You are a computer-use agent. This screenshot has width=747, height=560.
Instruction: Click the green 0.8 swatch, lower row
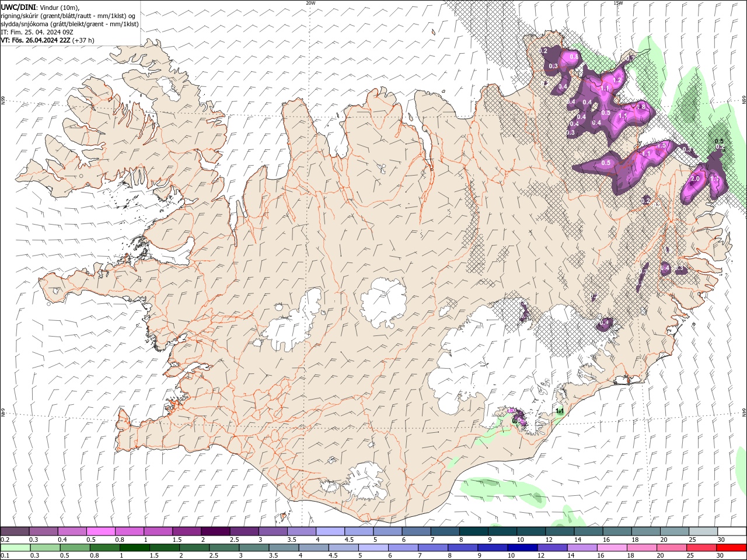105,548
